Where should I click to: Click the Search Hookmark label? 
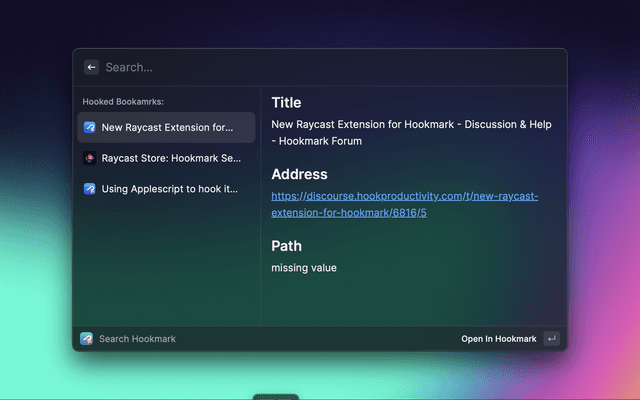137,339
